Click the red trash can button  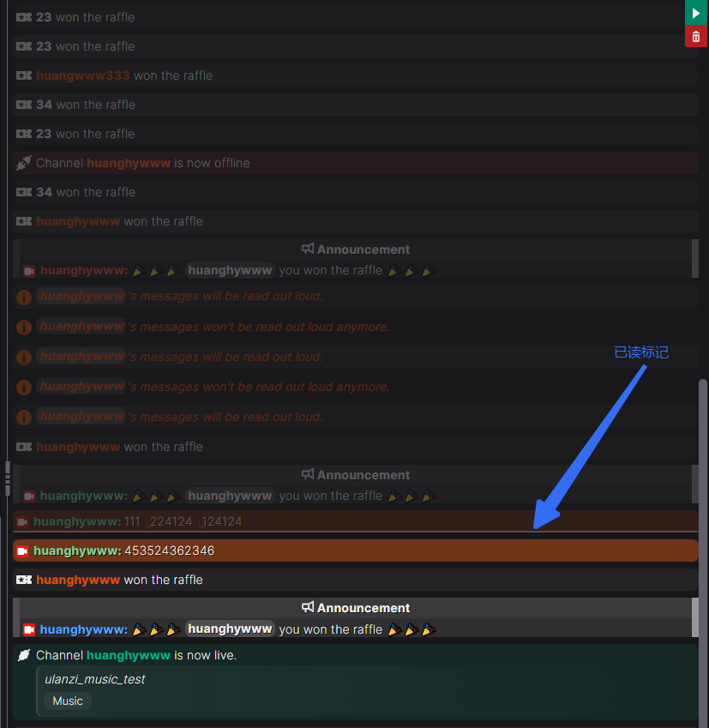(x=696, y=37)
